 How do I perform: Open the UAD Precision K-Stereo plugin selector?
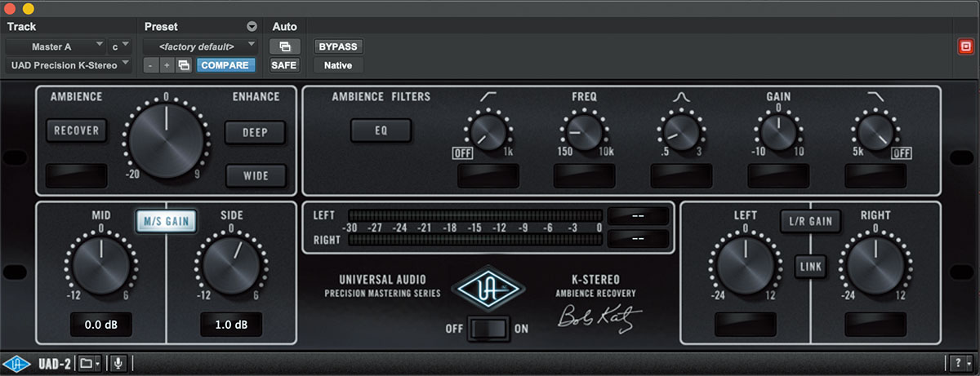click(69, 65)
